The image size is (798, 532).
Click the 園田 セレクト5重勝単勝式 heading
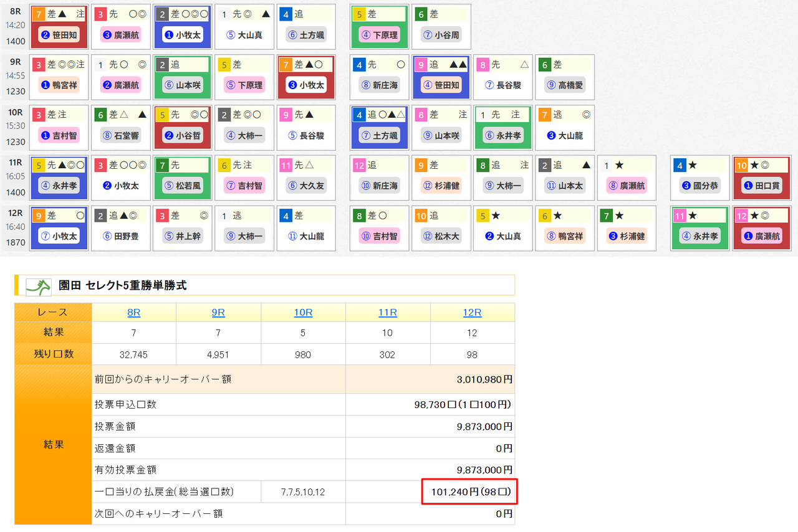[123, 286]
